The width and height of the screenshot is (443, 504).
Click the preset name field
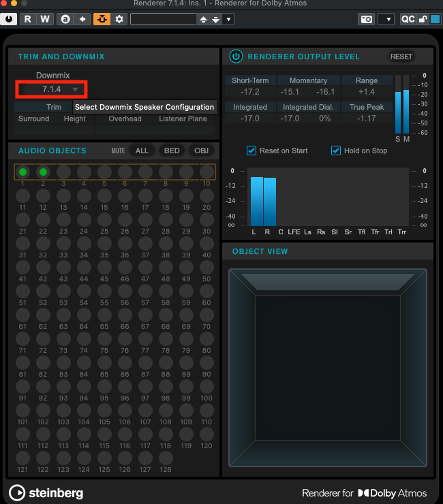164,19
